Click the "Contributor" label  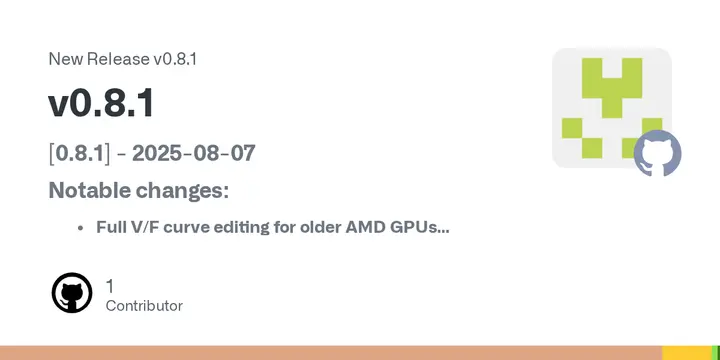[x=144, y=306]
